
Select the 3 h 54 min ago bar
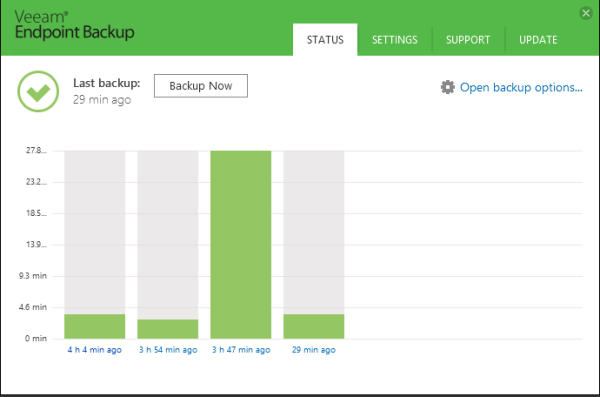pos(168,329)
